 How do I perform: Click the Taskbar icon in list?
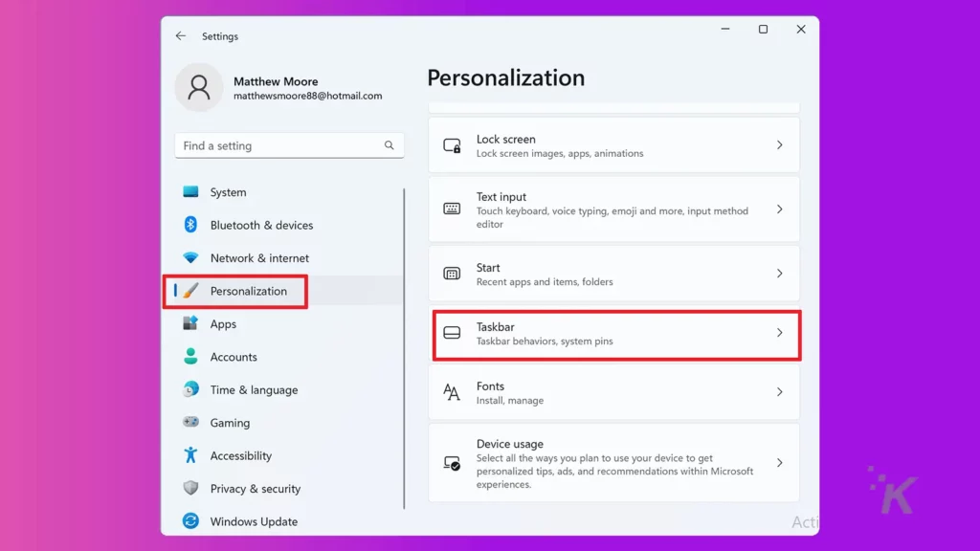point(452,333)
